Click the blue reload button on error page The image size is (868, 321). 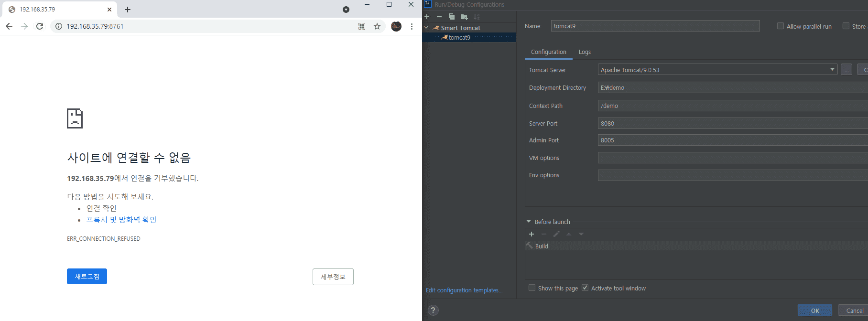[x=87, y=276]
